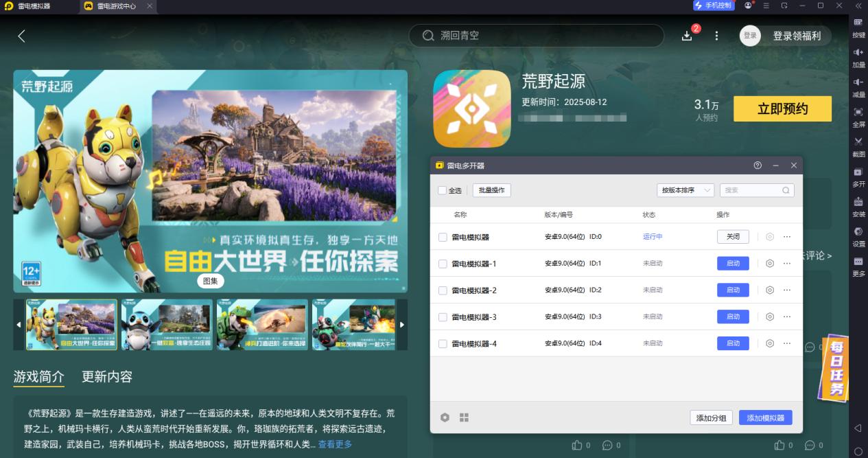Click 启动 for 雷电模拟器-4
Viewport: 868px width, 458px height.
pos(733,343)
